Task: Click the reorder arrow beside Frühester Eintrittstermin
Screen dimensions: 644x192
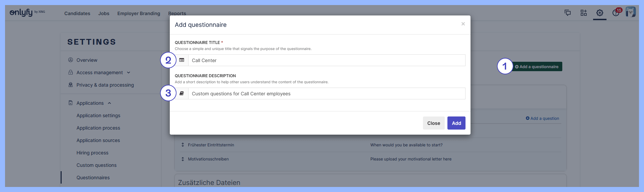Action: tap(183, 145)
